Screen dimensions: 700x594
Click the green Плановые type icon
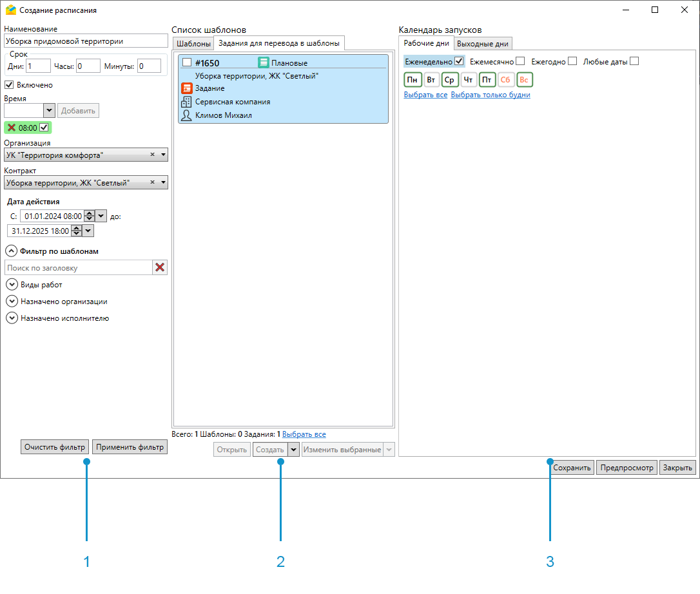(x=264, y=62)
